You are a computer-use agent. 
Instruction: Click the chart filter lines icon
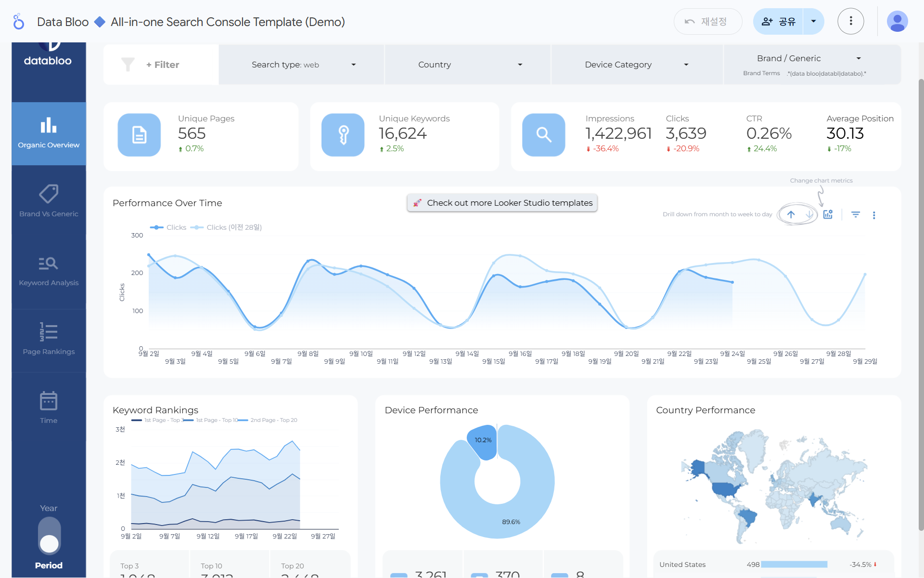coord(855,215)
